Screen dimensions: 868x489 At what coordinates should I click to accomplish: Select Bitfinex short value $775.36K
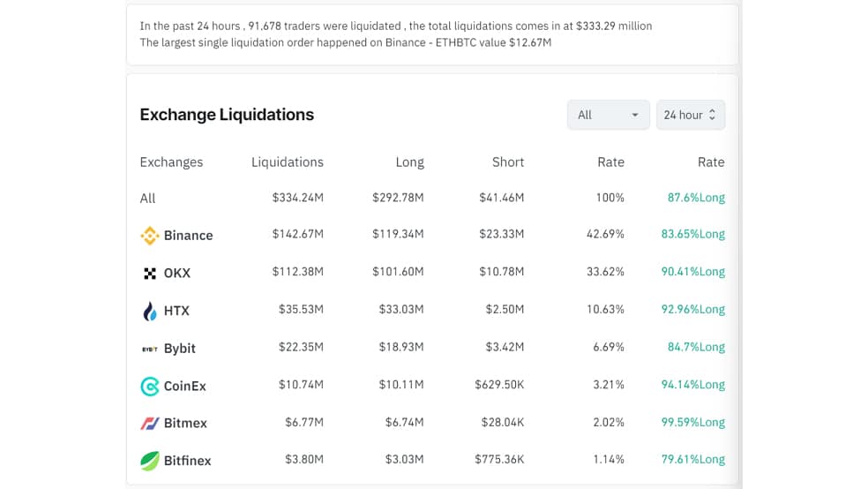[499, 460]
